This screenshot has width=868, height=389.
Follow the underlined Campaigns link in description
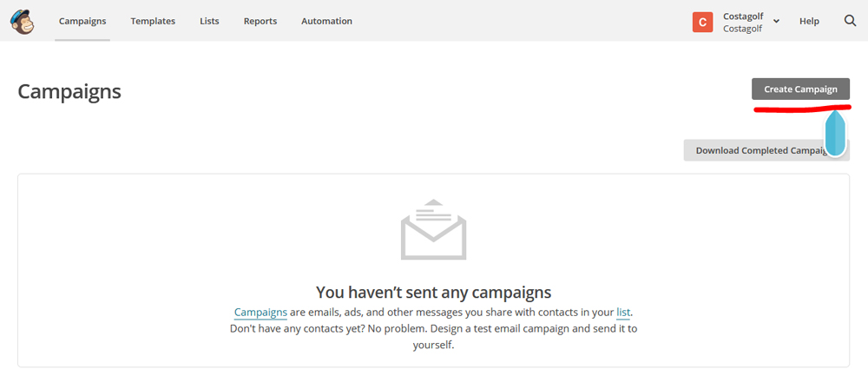pyautogui.click(x=260, y=312)
